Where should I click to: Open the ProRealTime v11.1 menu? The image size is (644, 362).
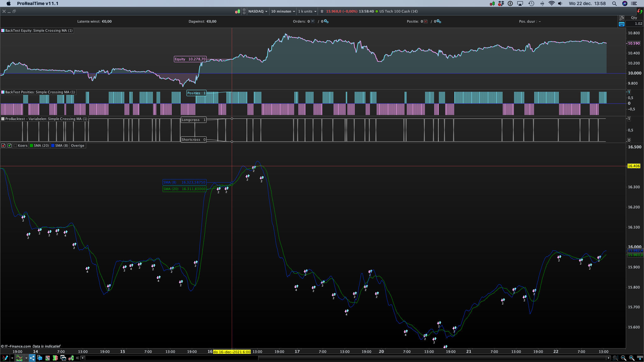click(38, 3)
